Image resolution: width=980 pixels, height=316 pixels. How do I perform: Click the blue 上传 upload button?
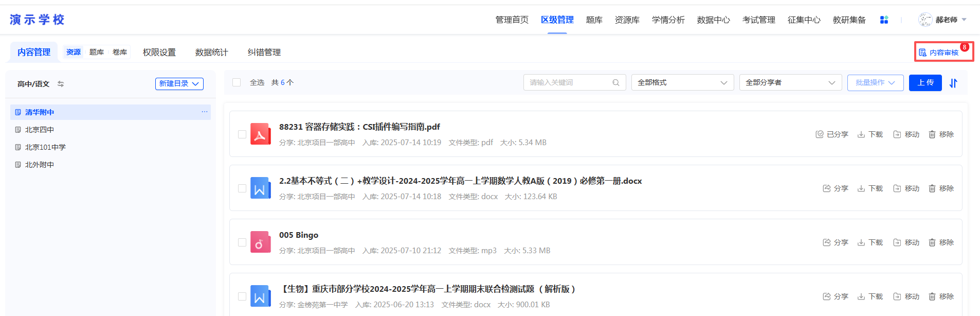925,83
